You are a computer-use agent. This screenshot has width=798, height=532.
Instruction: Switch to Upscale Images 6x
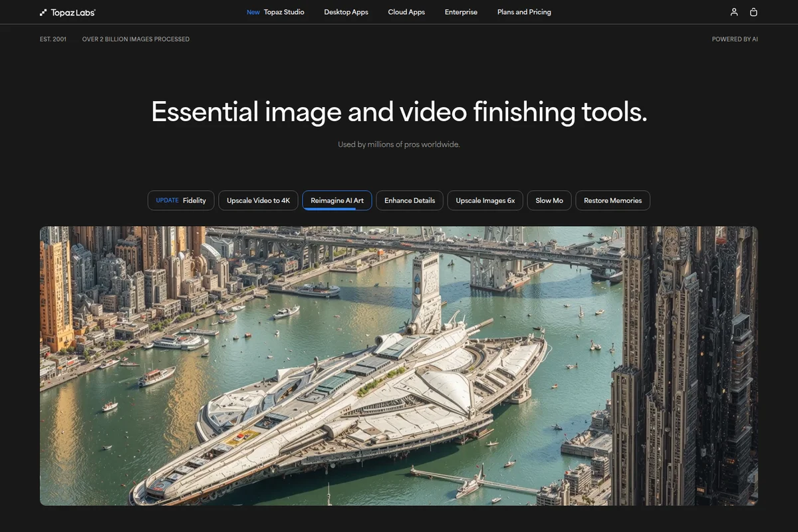tap(485, 200)
